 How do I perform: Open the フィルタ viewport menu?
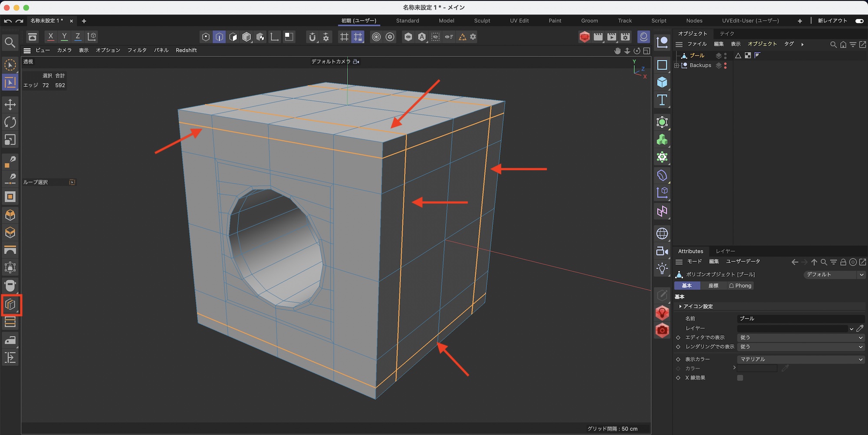point(137,50)
